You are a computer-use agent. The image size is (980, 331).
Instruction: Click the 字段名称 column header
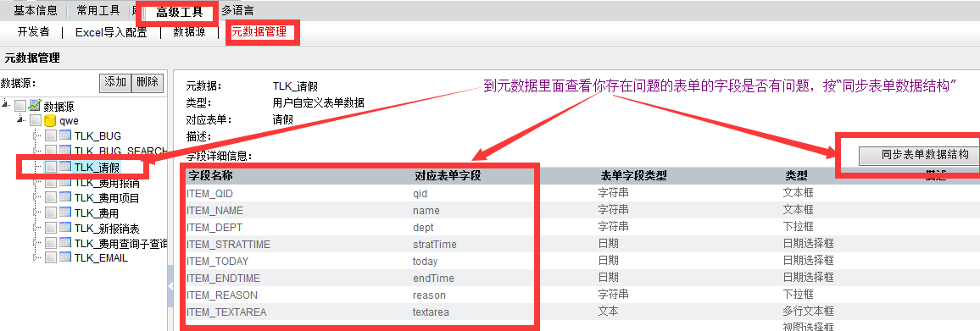[210, 176]
